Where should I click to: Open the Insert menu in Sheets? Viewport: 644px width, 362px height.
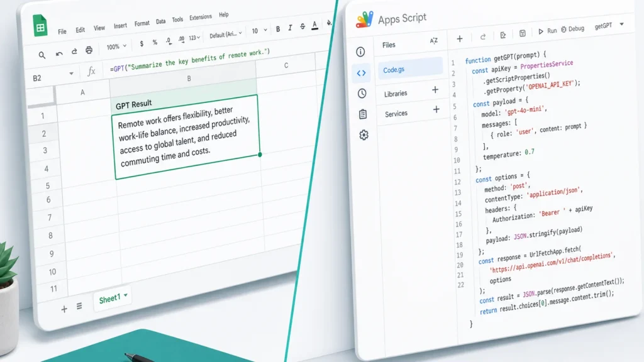click(x=120, y=26)
